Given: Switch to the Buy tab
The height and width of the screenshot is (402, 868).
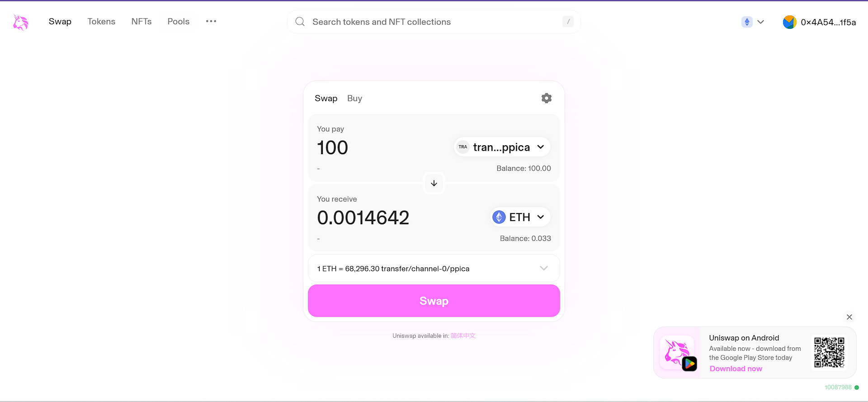Looking at the screenshot, I should [x=354, y=98].
